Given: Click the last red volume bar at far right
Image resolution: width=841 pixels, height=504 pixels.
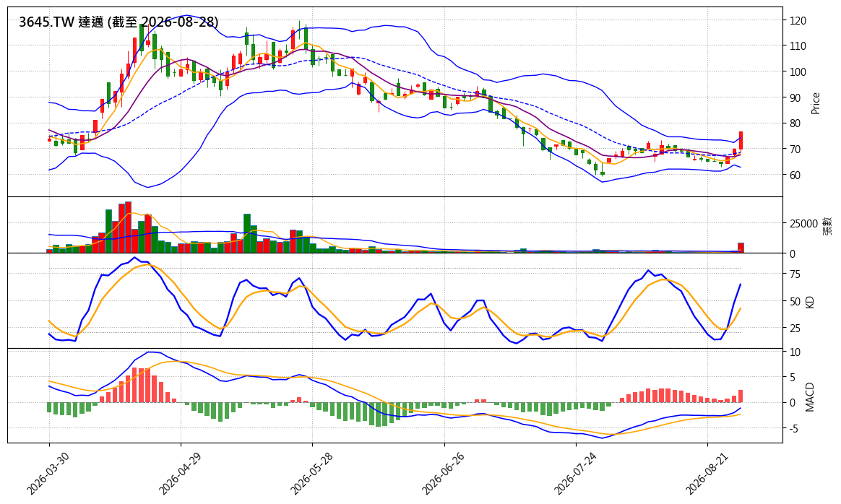Looking at the screenshot, I should tap(741, 248).
